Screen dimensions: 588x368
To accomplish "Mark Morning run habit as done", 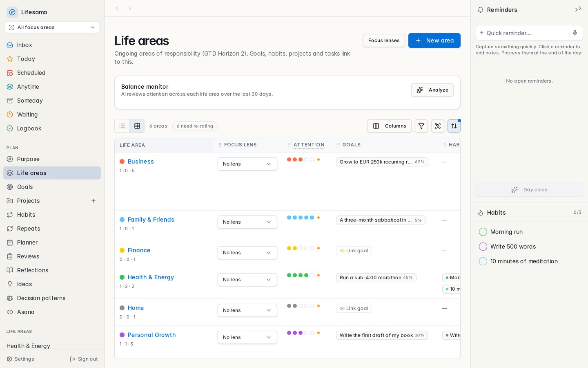I will (x=483, y=232).
